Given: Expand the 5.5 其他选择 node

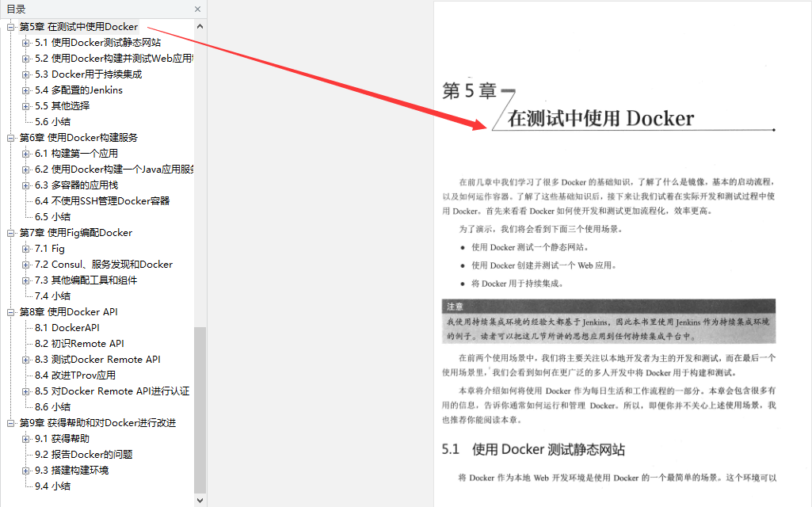Looking at the screenshot, I should [25, 106].
